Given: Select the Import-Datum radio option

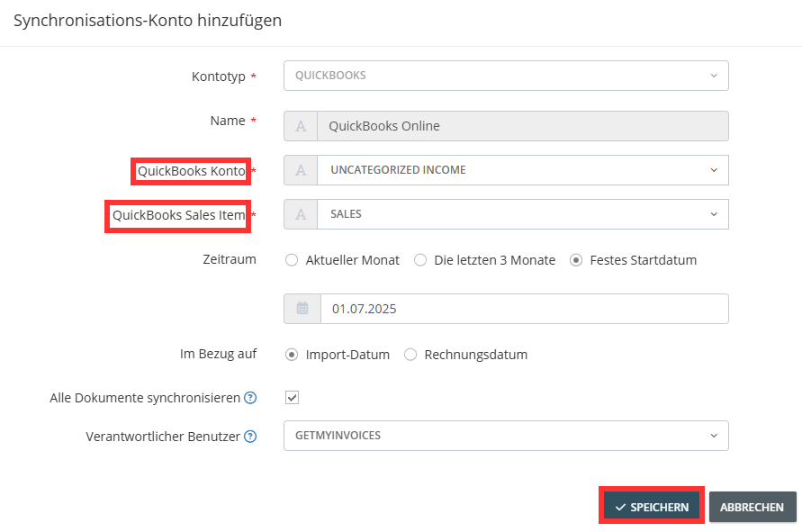Looking at the screenshot, I should pos(292,355).
